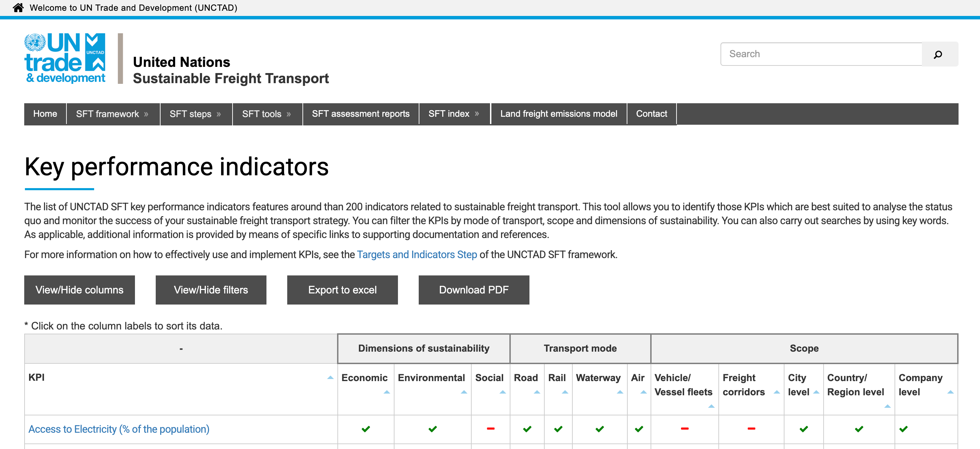
Task: Click the search magnifier icon
Action: [x=937, y=54]
